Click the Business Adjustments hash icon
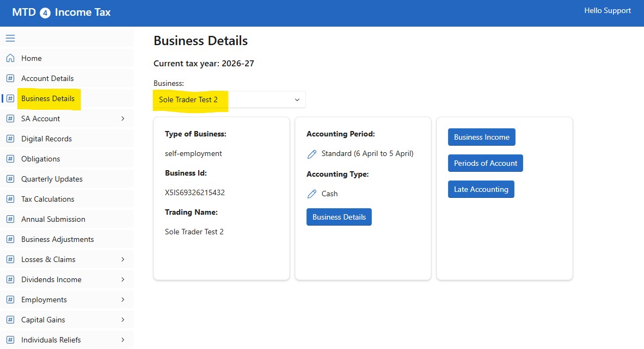The image size is (644, 349). tap(10, 239)
